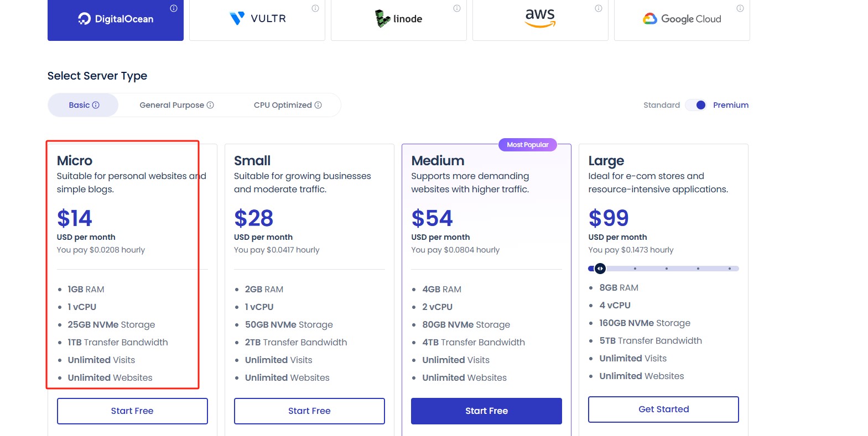This screenshot has width=868, height=436.
Task: Click the info icon on AWS card
Action: click(599, 8)
